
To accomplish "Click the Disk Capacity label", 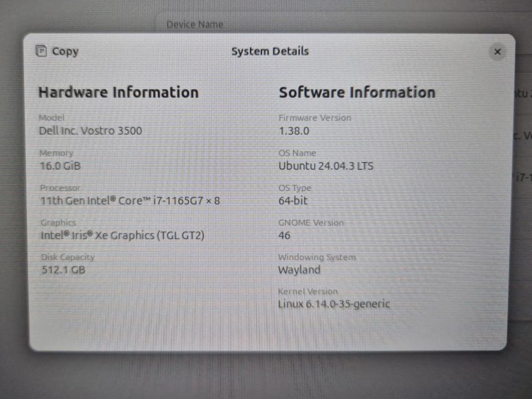I will click(x=68, y=257).
